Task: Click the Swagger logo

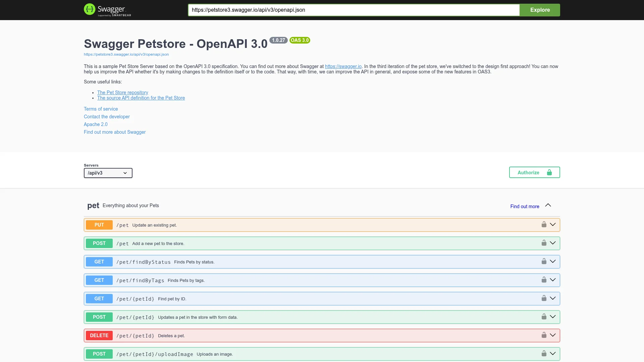Action: coord(107,10)
